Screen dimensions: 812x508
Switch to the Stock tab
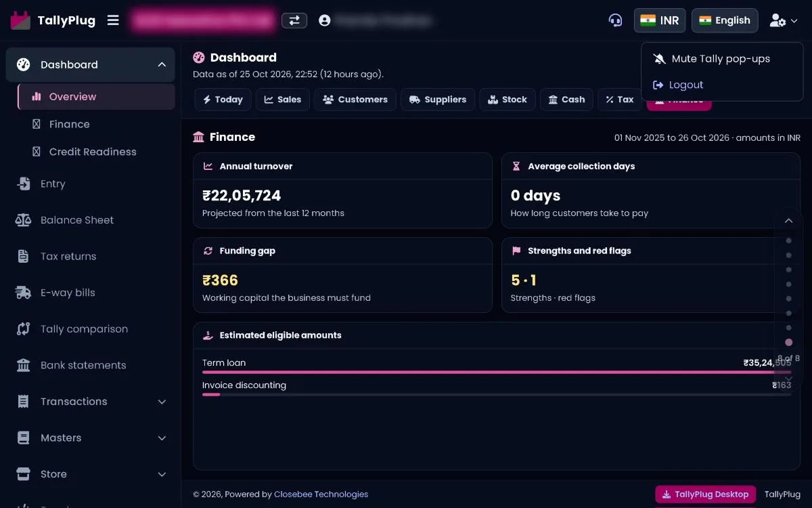tap(507, 100)
